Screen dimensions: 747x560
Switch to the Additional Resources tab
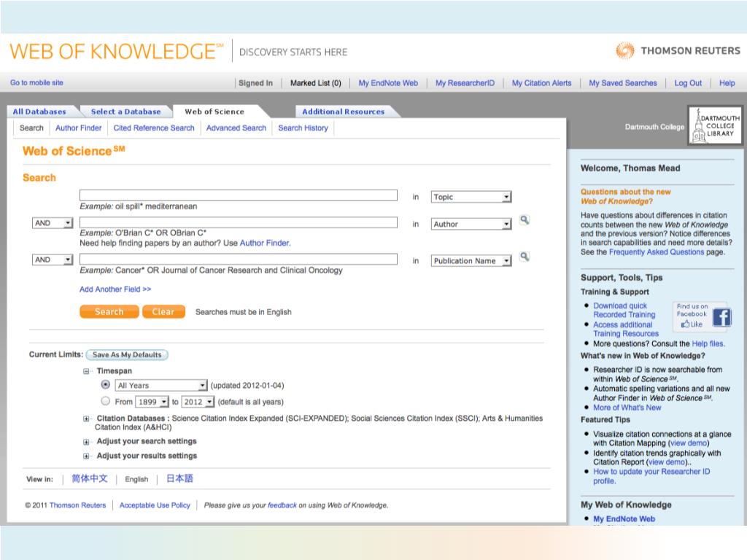pyautogui.click(x=344, y=112)
